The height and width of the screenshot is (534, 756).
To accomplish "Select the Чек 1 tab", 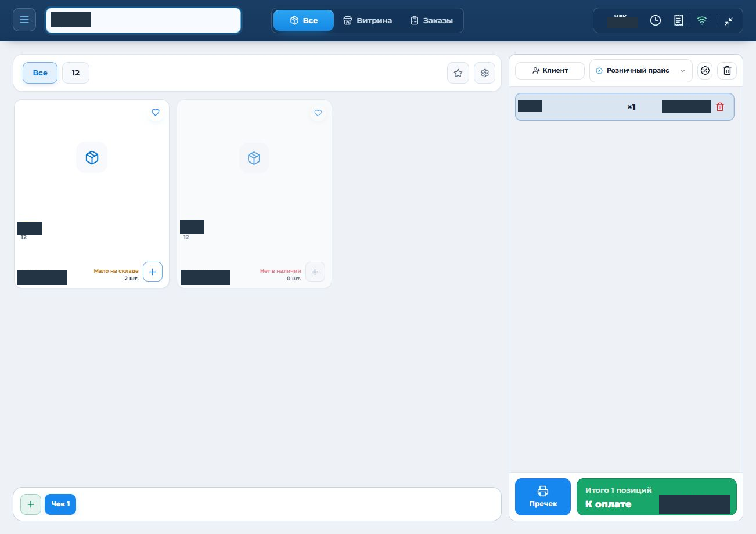I will (60, 504).
